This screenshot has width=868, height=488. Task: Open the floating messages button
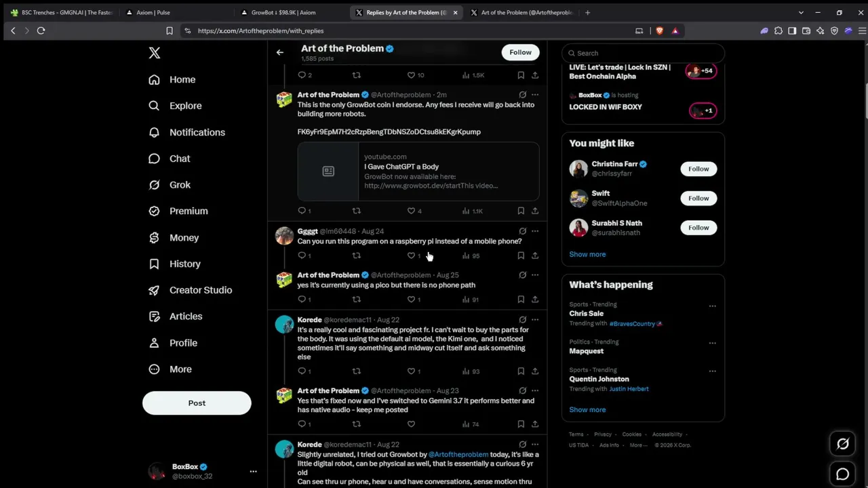point(843,474)
